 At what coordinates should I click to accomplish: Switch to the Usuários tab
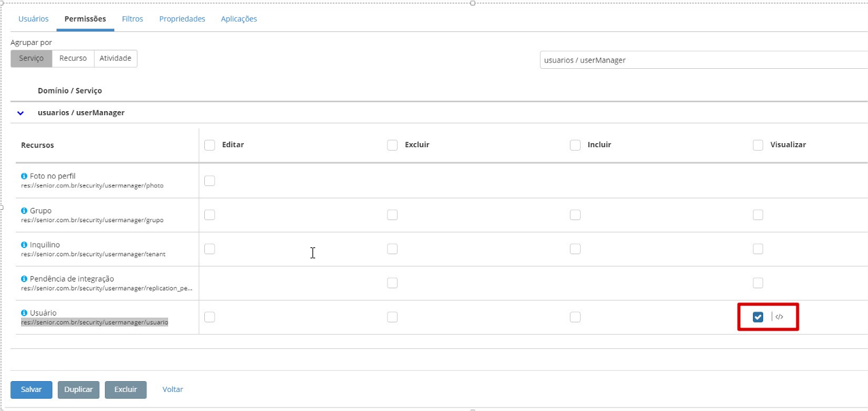click(x=33, y=19)
